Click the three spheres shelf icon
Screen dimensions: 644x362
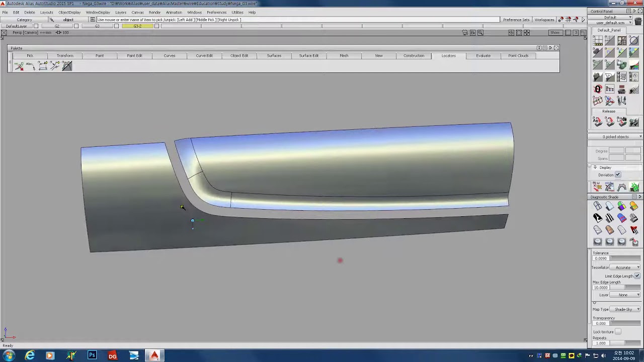[x=622, y=65]
